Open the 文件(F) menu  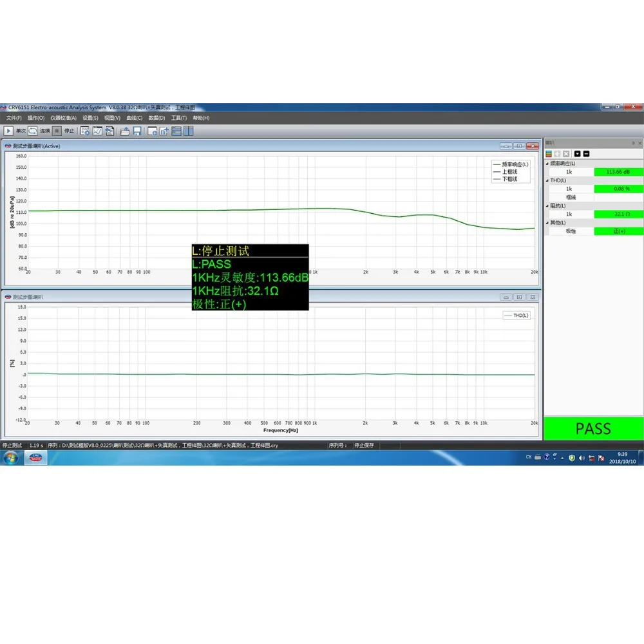[14, 118]
